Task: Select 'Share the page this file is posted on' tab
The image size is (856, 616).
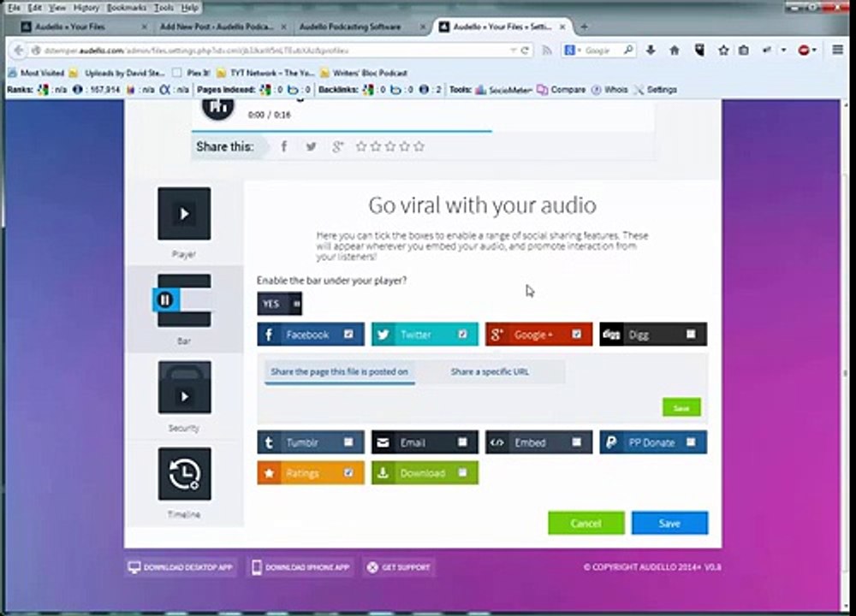Action: [x=340, y=371]
